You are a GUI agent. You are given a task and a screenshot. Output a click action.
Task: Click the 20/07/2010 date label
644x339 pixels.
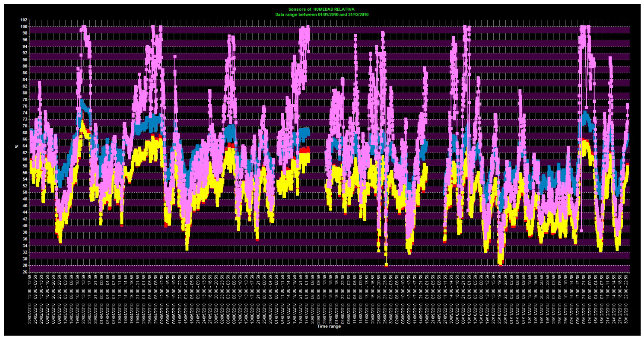(312, 314)
